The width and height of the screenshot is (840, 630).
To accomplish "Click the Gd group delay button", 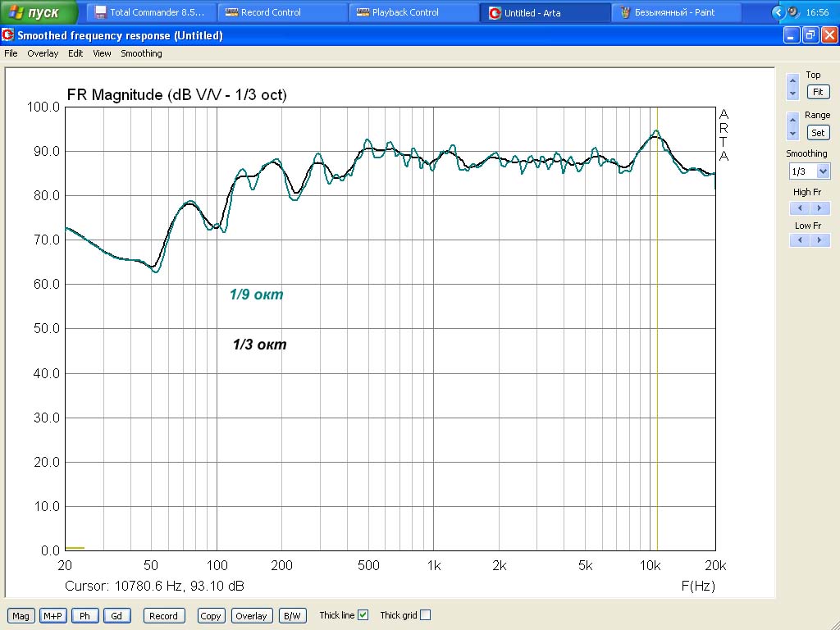I will coord(116,616).
